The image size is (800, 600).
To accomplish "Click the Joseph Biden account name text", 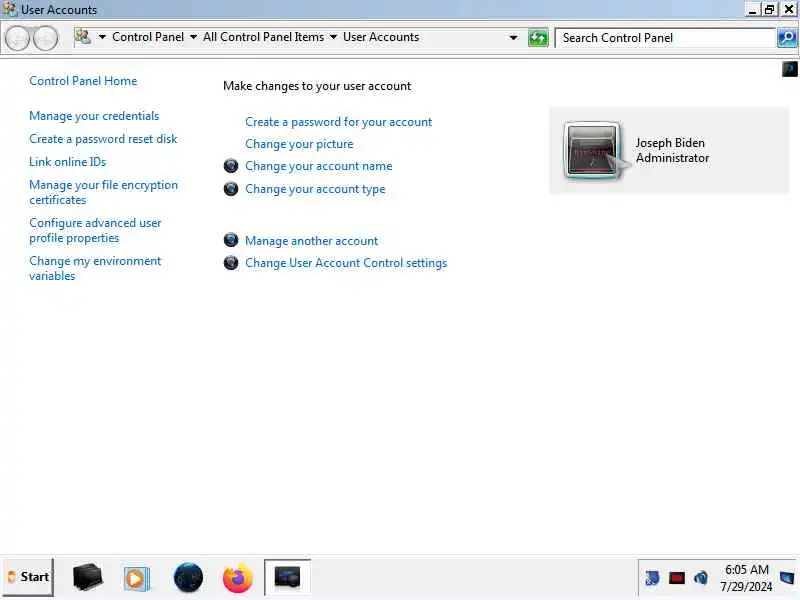I will tap(670, 143).
